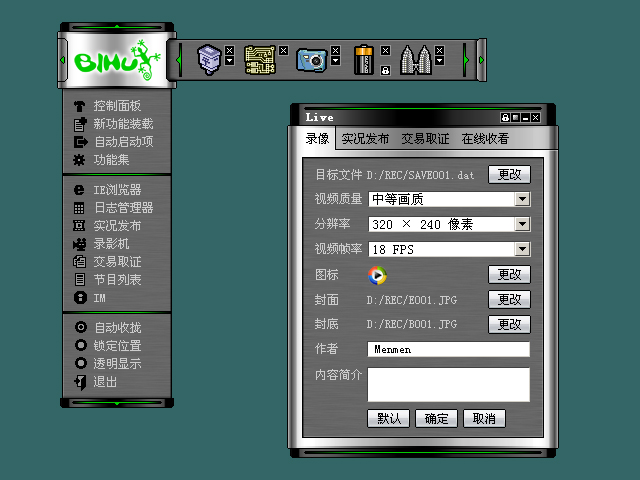This screenshot has width=640, height=480.
Task: Click the target file path D:/REC/SAVE001.dat
Action: tap(420, 176)
